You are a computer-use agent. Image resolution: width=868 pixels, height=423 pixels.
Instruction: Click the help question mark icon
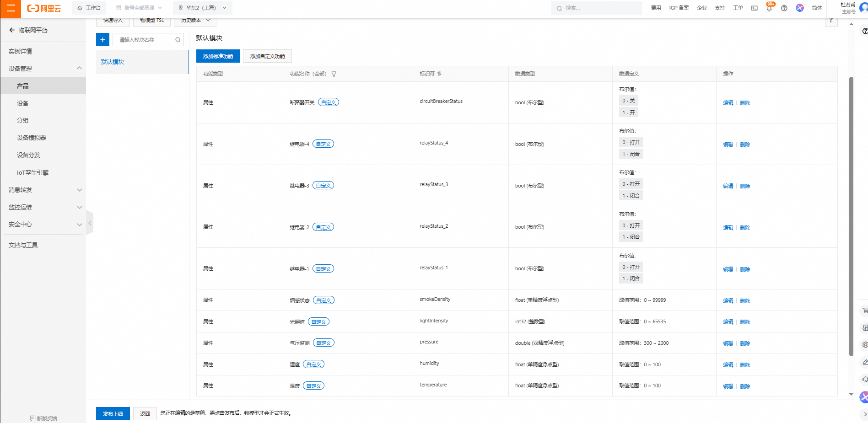pyautogui.click(x=784, y=8)
